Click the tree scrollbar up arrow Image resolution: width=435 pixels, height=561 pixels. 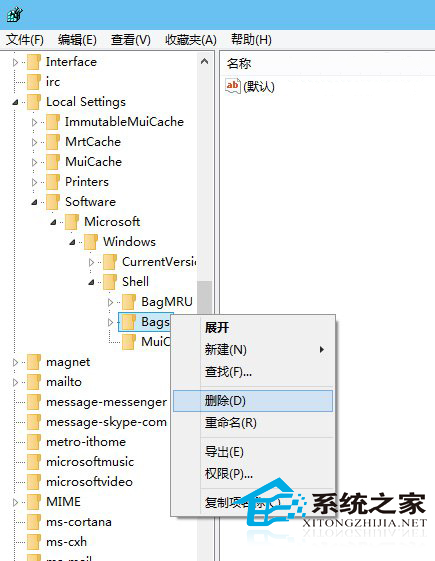coord(205,62)
